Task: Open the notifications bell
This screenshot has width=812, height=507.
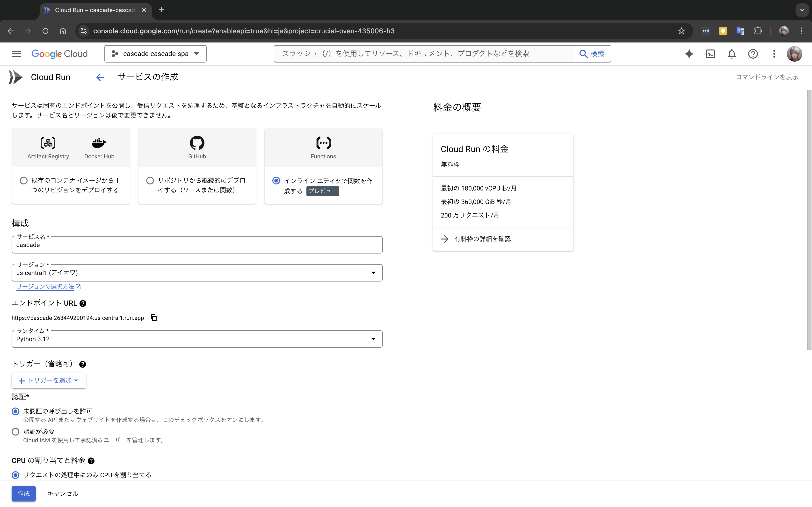Action: tap(732, 54)
